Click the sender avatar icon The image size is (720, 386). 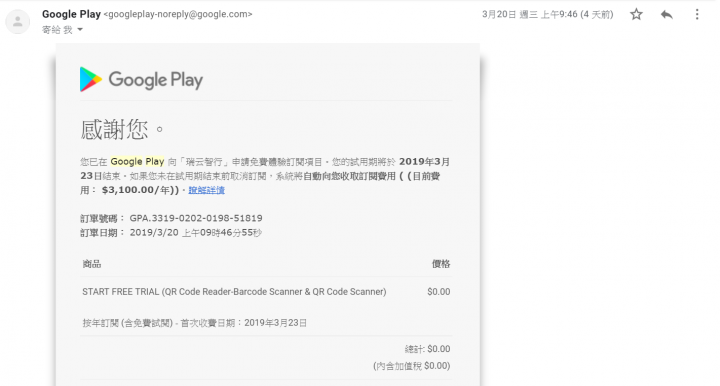coord(17,21)
